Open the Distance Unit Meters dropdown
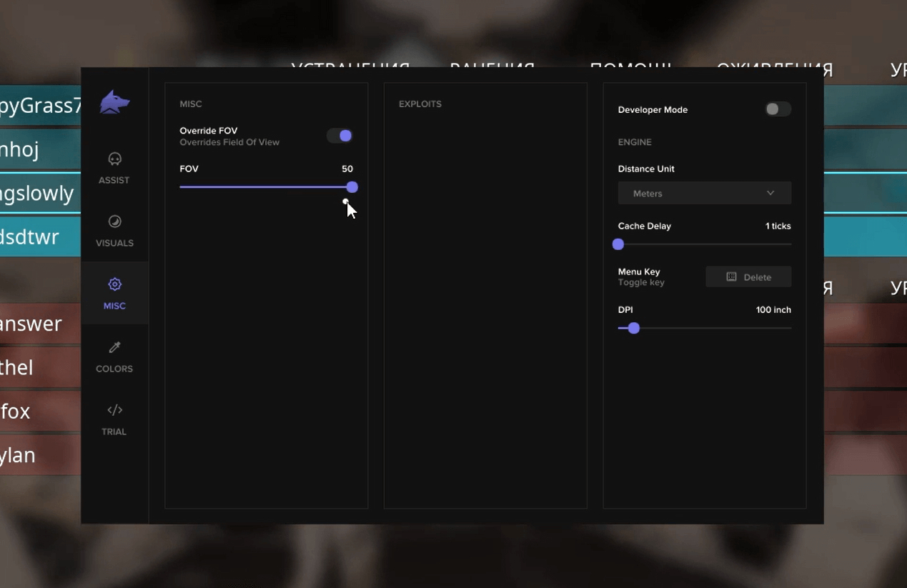The height and width of the screenshot is (588, 907). coord(704,193)
